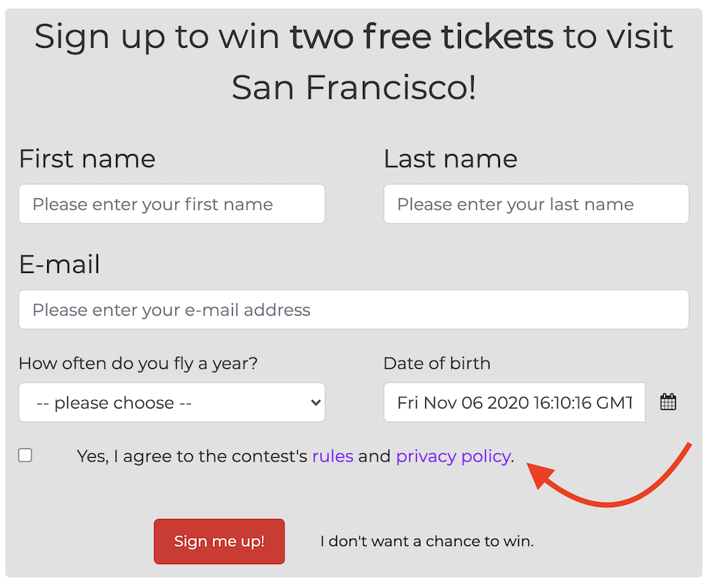Select the e-mail address input field

pyautogui.click(x=354, y=310)
